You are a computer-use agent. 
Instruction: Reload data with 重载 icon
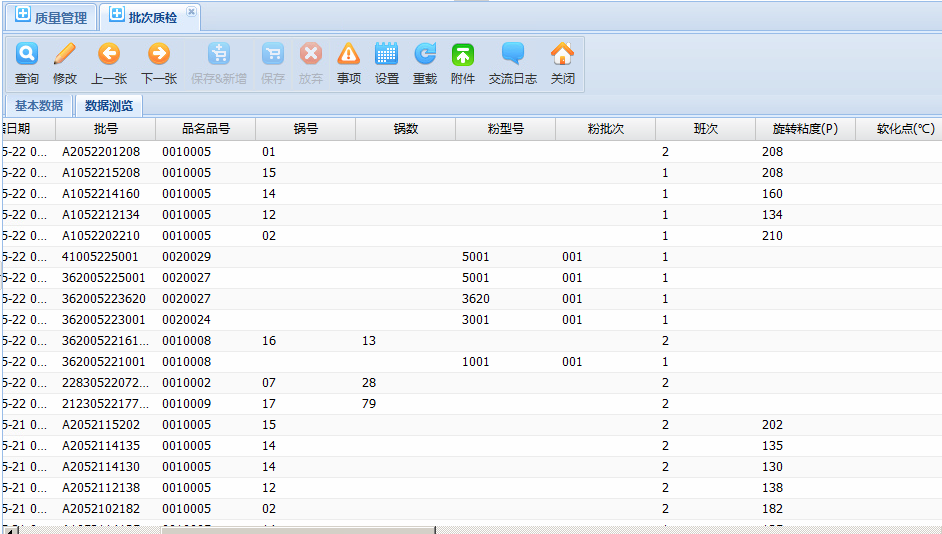(x=425, y=55)
